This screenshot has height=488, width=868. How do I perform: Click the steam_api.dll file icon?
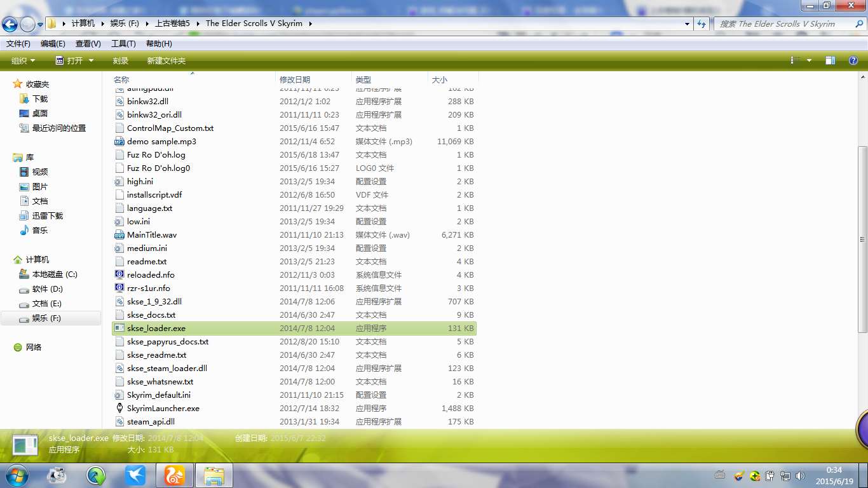pos(119,422)
